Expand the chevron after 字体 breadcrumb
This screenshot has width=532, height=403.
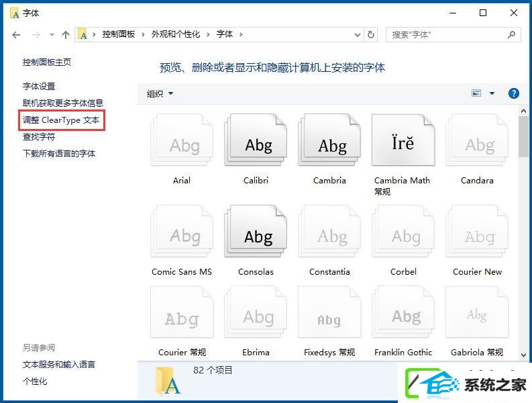click(241, 34)
